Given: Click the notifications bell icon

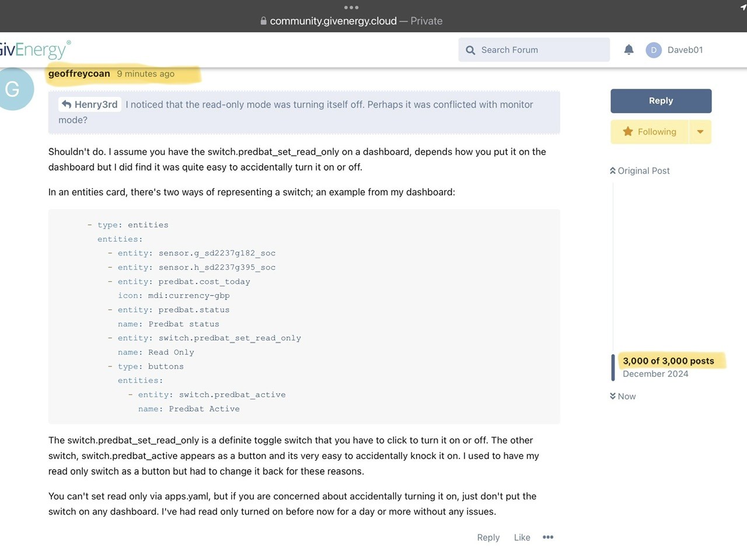Looking at the screenshot, I should click(x=629, y=50).
